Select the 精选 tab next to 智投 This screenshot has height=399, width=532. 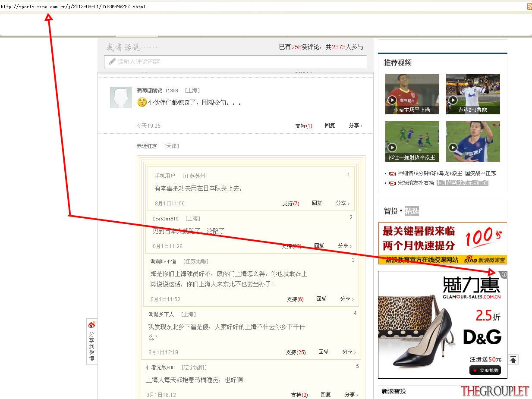click(x=412, y=211)
